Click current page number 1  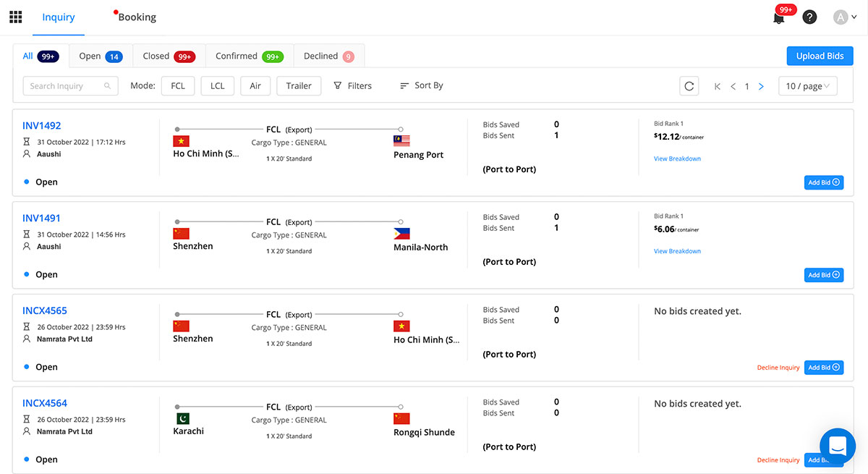(x=747, y=86)
